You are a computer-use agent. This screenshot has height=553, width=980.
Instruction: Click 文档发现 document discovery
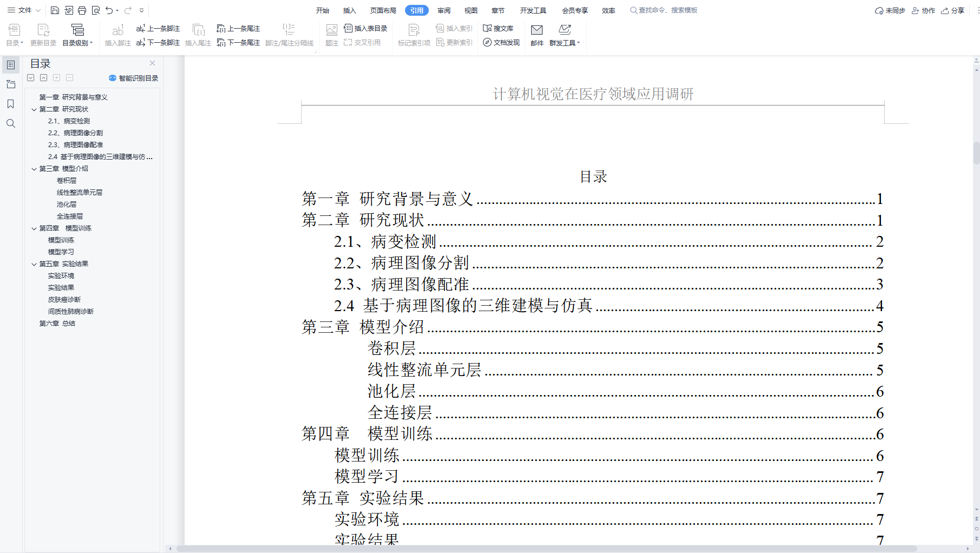click(501, 42)
